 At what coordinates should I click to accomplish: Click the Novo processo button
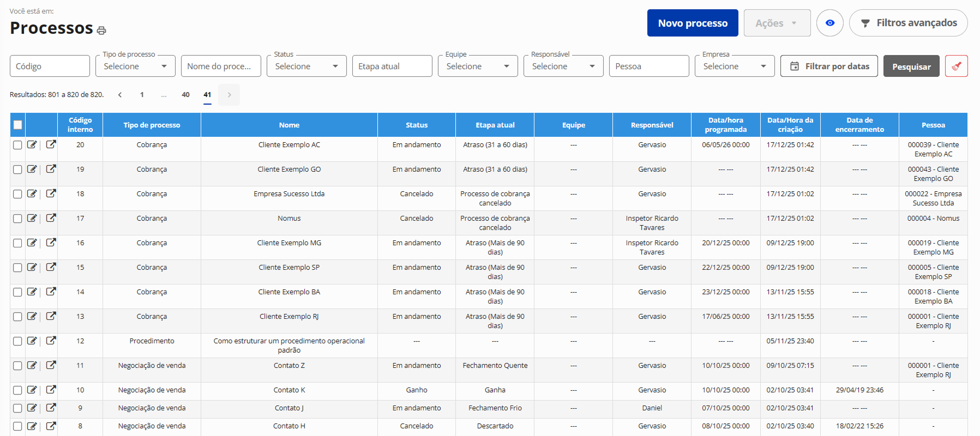[x=692, y=23]
